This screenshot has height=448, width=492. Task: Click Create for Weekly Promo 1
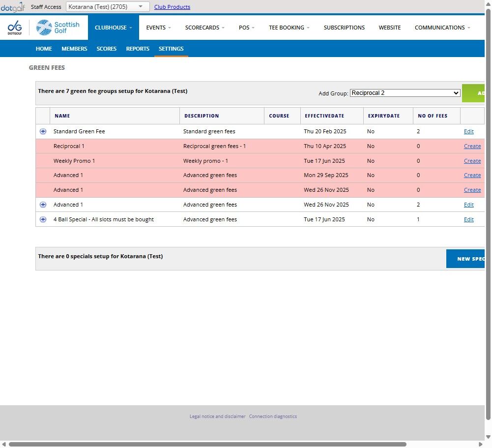pyautogui.click(x=472, y=161)
